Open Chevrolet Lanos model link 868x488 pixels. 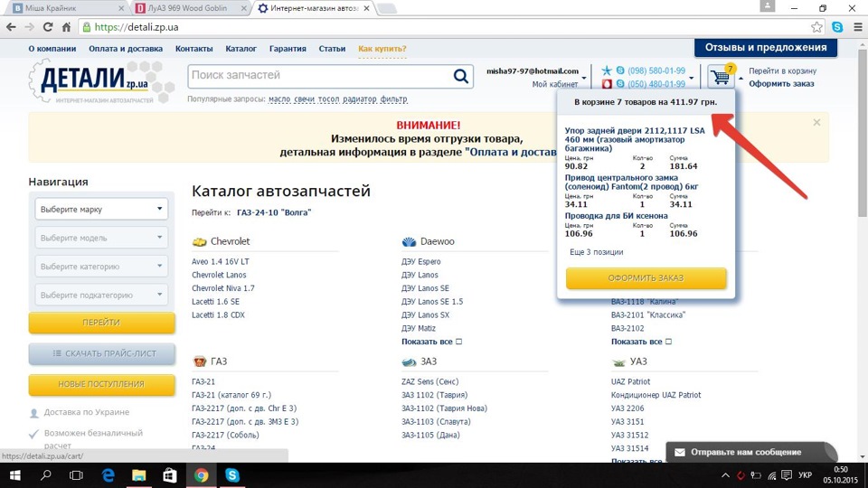219,275
